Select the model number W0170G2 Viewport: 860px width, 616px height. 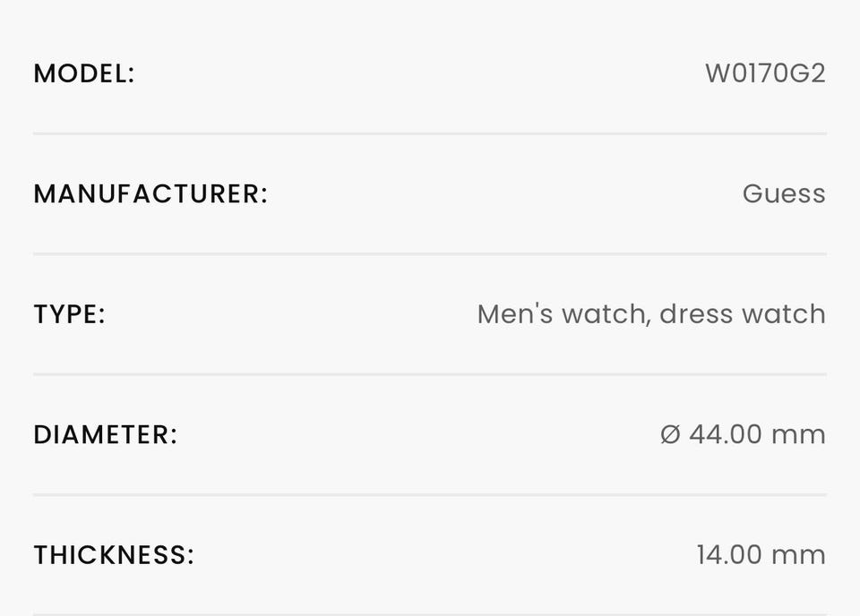point(764,73)
